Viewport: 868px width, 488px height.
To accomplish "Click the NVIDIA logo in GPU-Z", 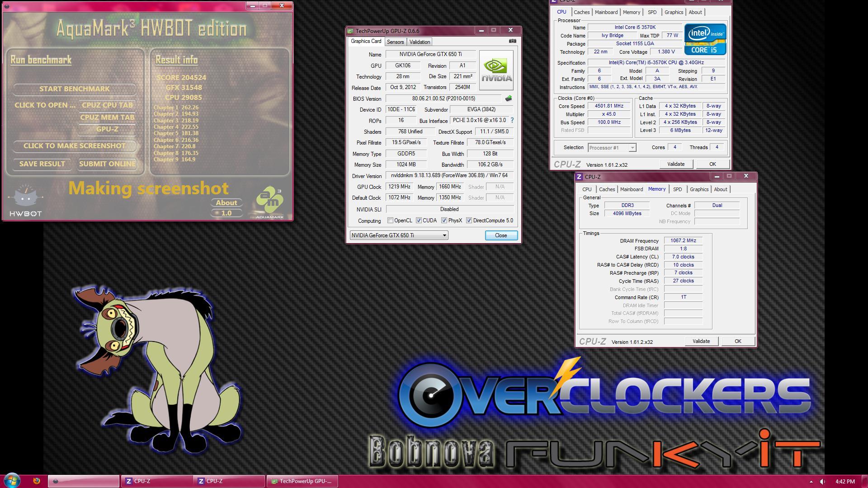I will coord(496,70).
